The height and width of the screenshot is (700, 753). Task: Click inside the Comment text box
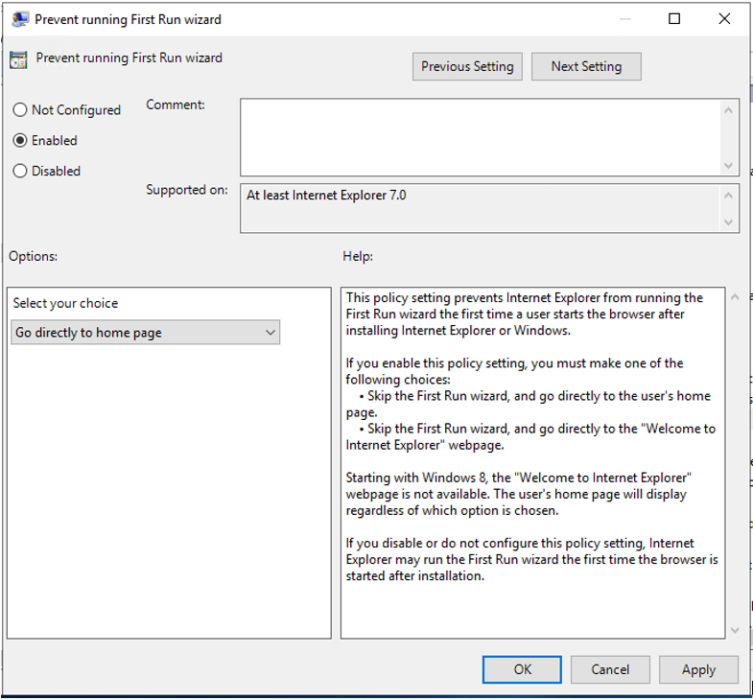pyautogui.click(x=480, y=137)
